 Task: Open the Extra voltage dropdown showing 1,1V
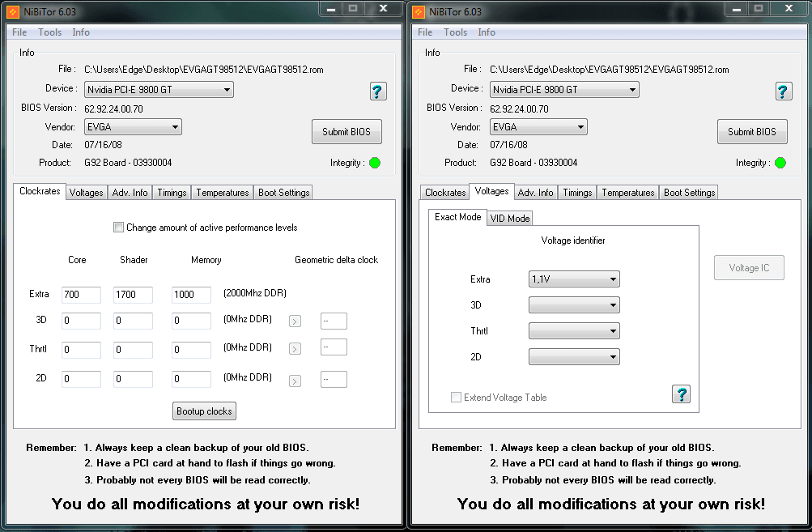tap(574, 279)
